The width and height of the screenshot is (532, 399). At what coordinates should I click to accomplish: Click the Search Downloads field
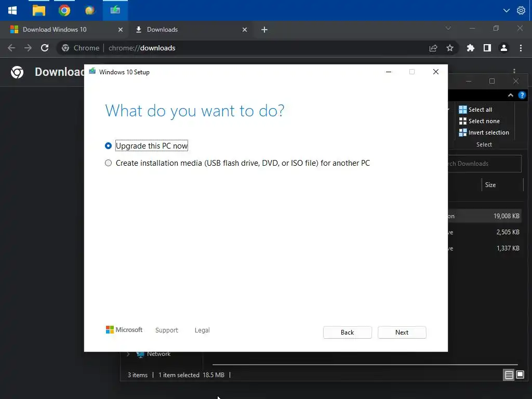pyautogui.click(x=485, y=164)
